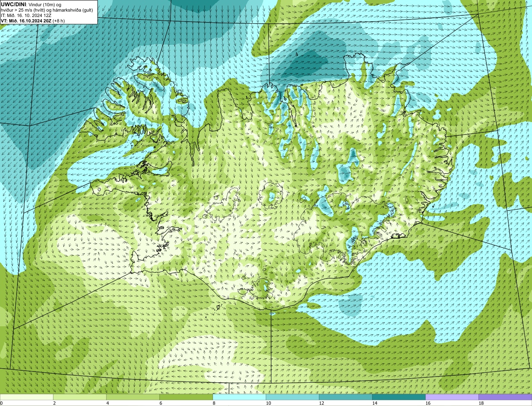Click the "IT: Mið. 16. 10. 2024 12Z" line

[26, 15]
